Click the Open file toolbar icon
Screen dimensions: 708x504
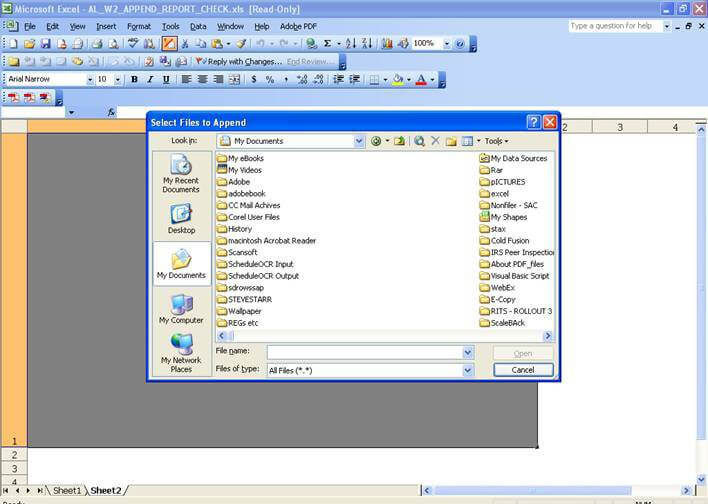point(29,44)
